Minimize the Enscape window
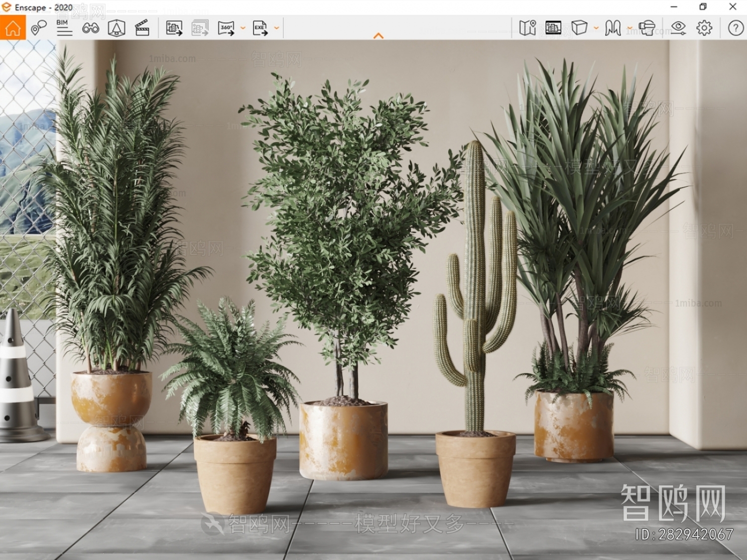The image size is (747, 560). click(674, 7)
